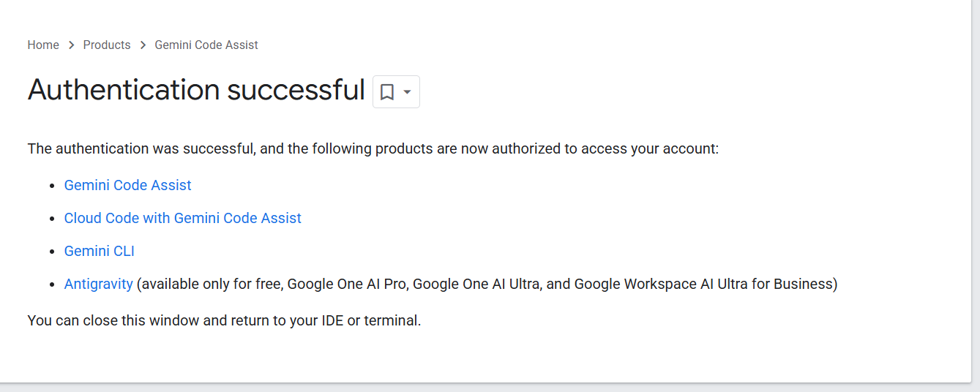Select the Gemini Code Assist breadcrumb
Screen dimensions: 980x392
coord(206,45)
